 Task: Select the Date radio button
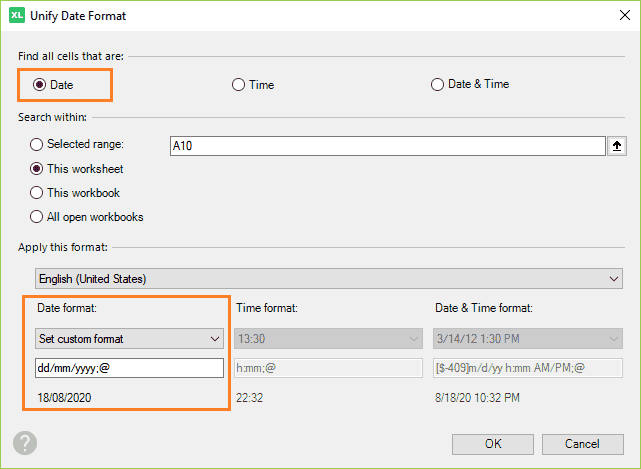(x=39, y=85)
